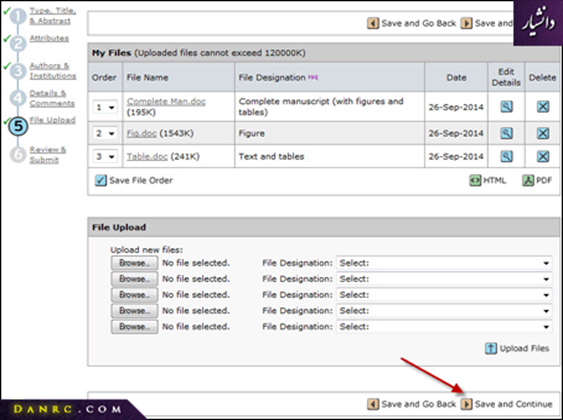Open order dropdown for Complete Man.doc
The height and width of the screenshot is (420, 563).
(105, 107)
